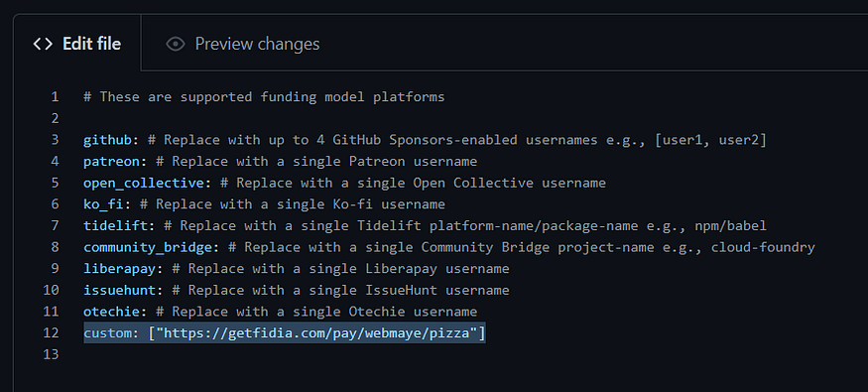The width and height of the screenshot is (868, 392).
Task: Click the first-line comment about funding platforms
Action: click(264, 97)
